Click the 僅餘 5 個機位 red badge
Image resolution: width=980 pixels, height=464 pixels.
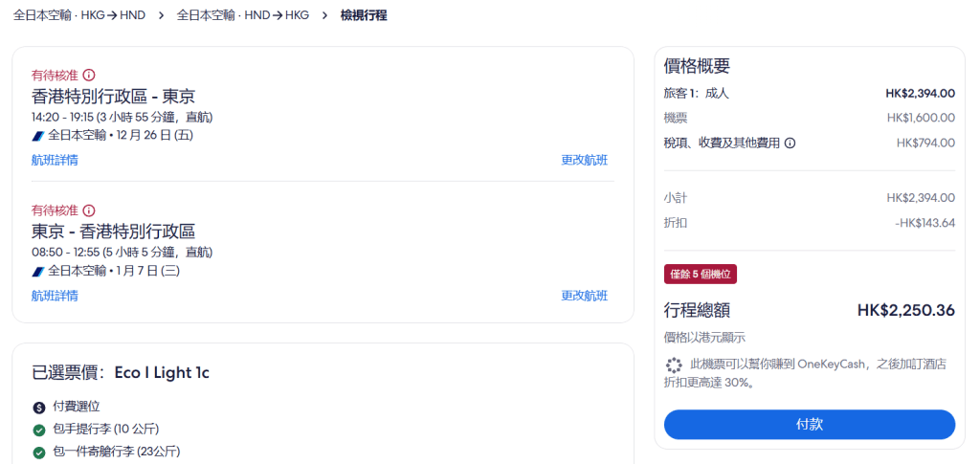[x=701, y=275]
